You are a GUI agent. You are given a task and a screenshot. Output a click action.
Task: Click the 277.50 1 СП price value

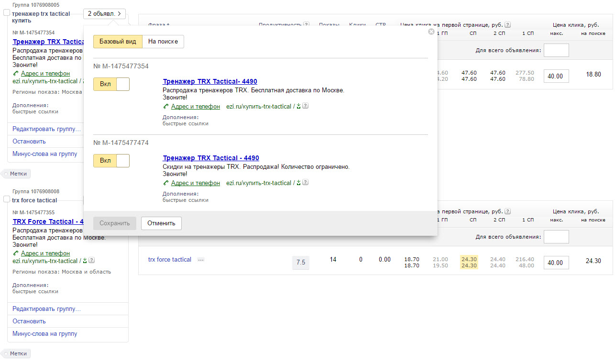click(525, 73)
